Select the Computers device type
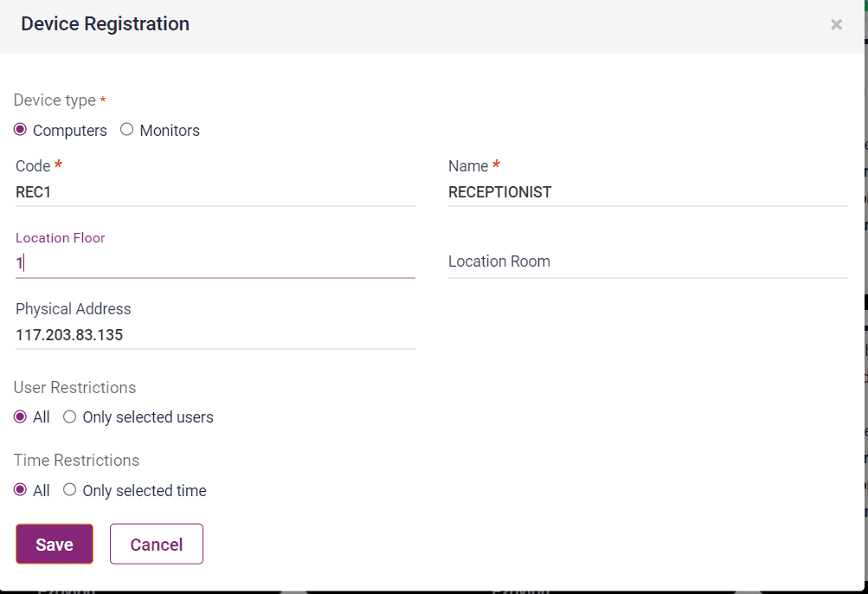Screen dimensions: 868x594 pos(21,130)
